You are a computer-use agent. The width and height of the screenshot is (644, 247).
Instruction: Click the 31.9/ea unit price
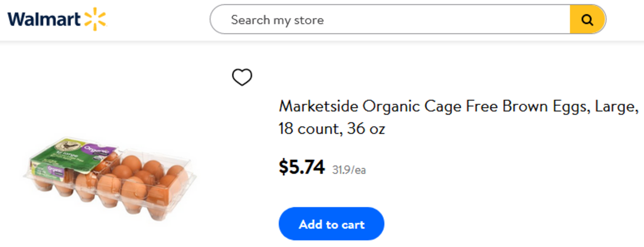[349, 170]
